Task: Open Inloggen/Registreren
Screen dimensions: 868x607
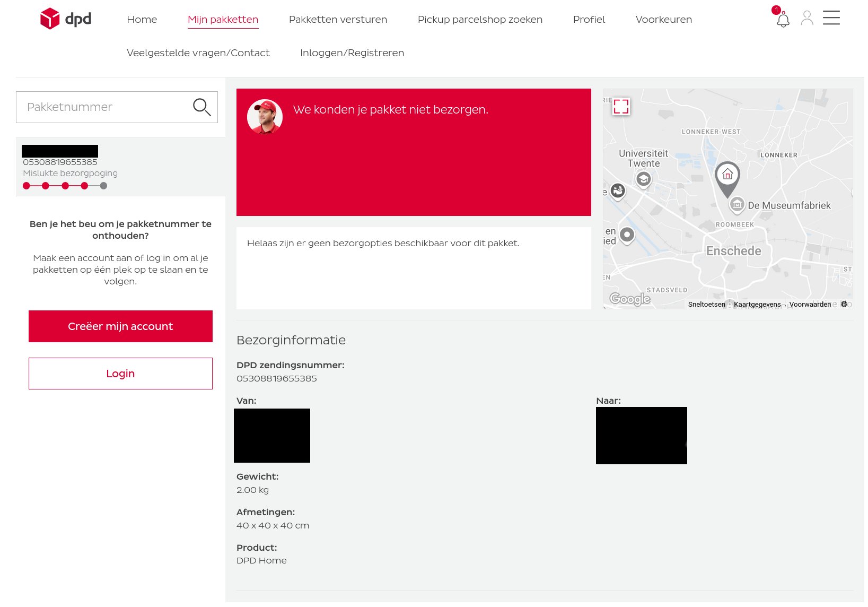Action: pos(352,53)
